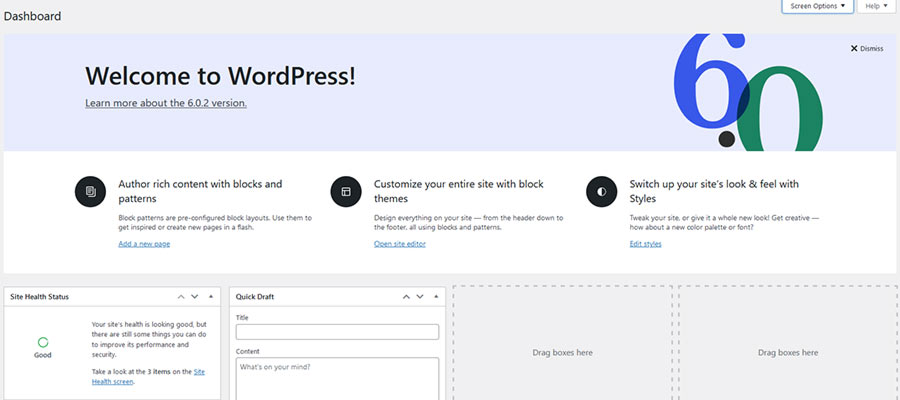Move Site Health Status box down
Screen dimensions: 900x400
click(195, 297)
